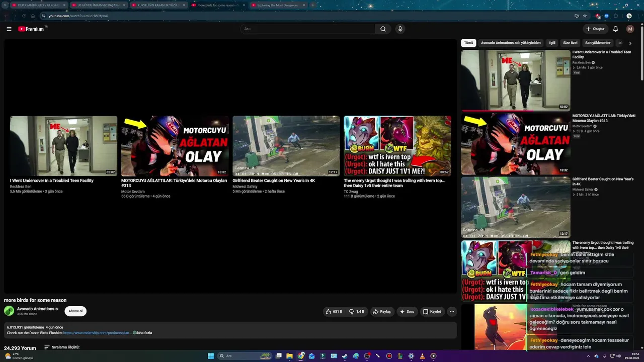Launch Steam from the taskbar
644x362 pixels.
(x=345, y=356)
